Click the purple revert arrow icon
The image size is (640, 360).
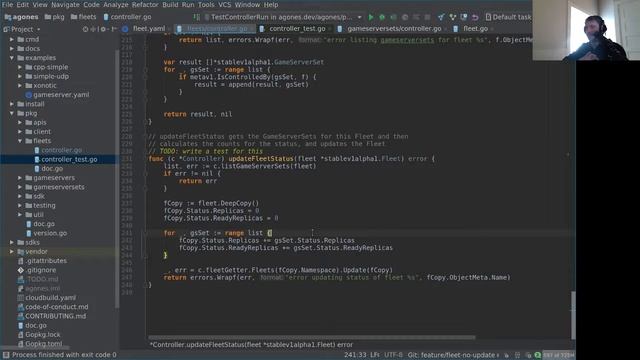(x=475, y=17)
